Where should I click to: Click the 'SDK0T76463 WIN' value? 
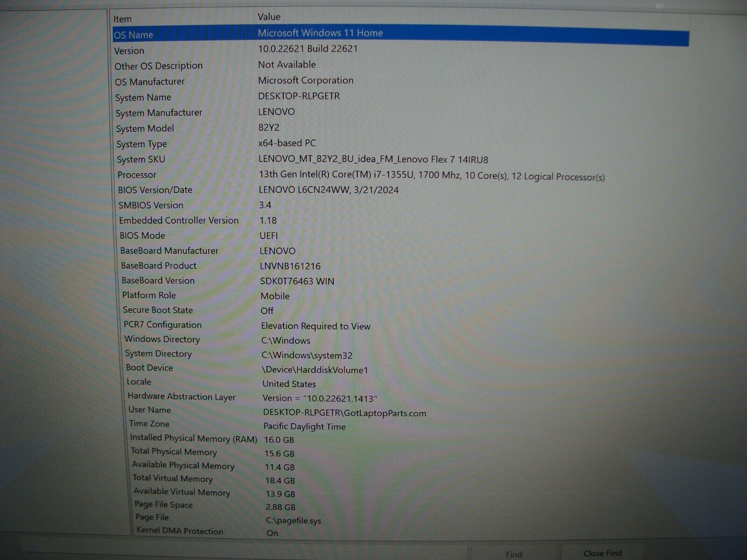297,281
